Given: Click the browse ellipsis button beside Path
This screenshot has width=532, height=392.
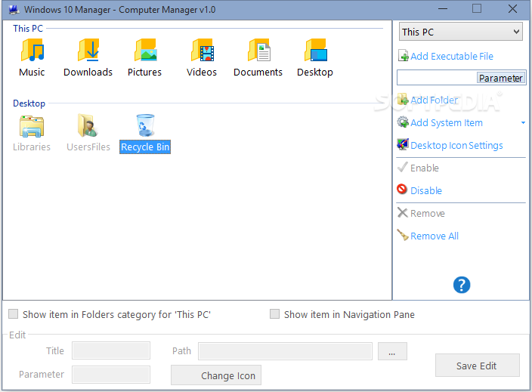Looking at the screenshot, I should click(392, 351).
